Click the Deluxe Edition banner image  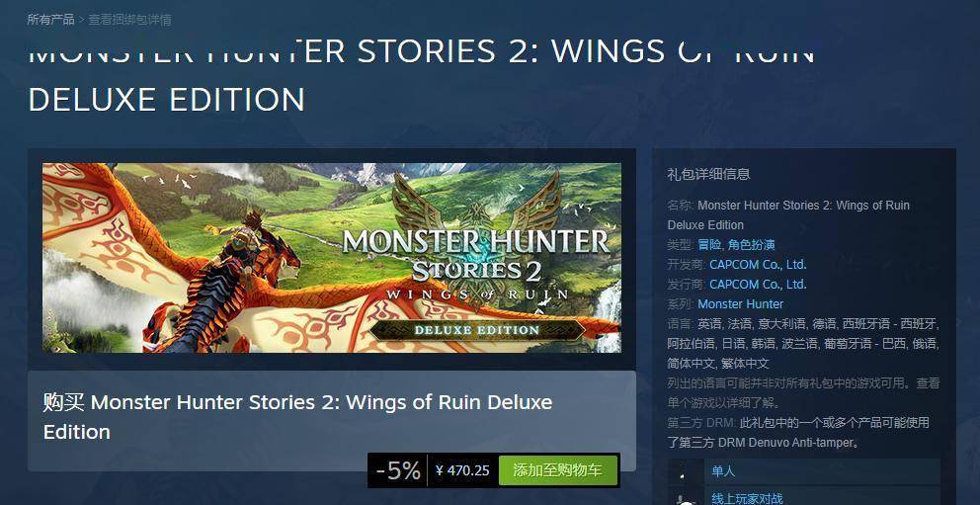point(332,258)
